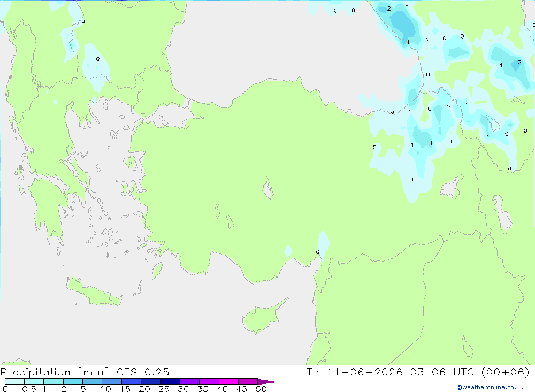This screenshot has height=392, width=535.
Task: Click the 15–20 mm legend swatch
Action: point(131,381)
